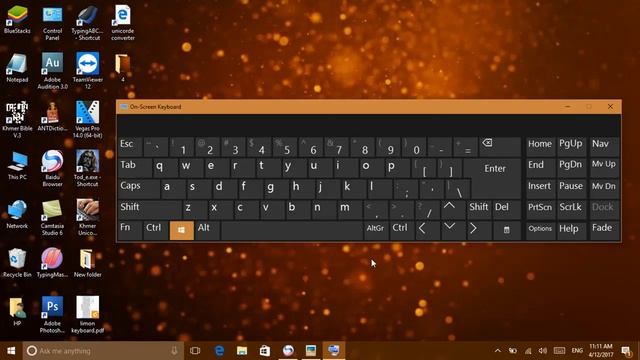This screenshot has width=640, height=360.
Task: Select the Baidu Browser desktop icon
Action: click(52, 168)
